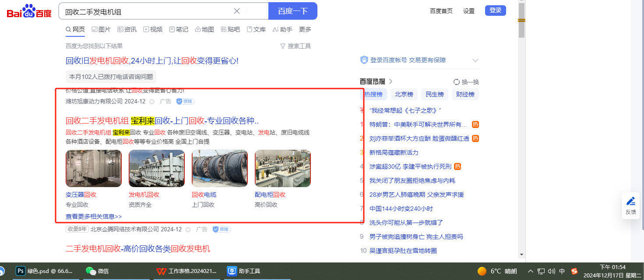
Task: Open the 发电机回收 thumbnail image
Action: (157, 169)
